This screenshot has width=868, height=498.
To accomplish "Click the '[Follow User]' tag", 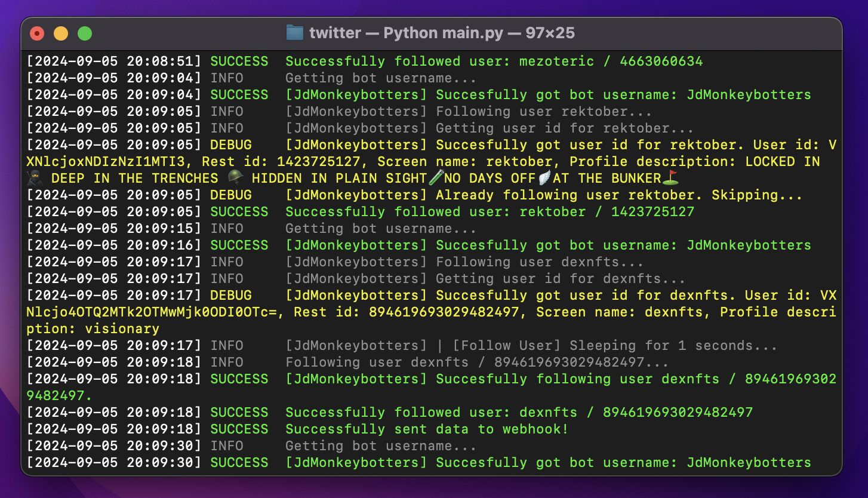I will coord(507,345).
